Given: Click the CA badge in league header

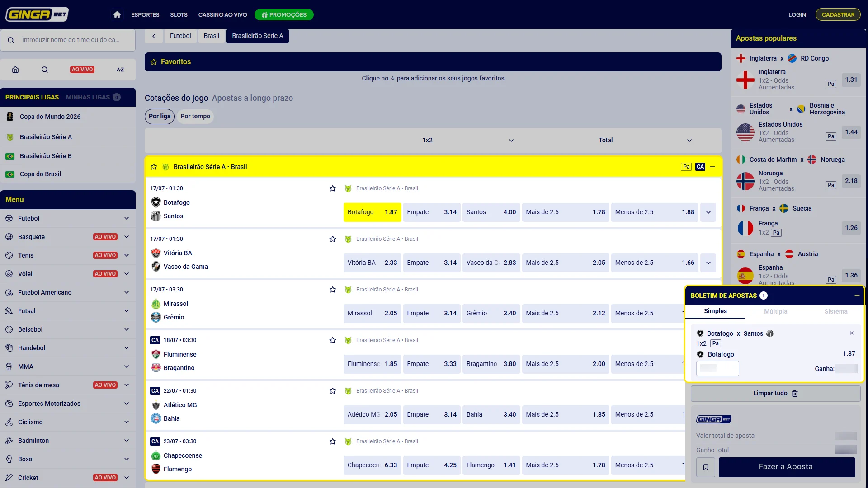Looking at the screenshot, I should [x=700, y=167].
